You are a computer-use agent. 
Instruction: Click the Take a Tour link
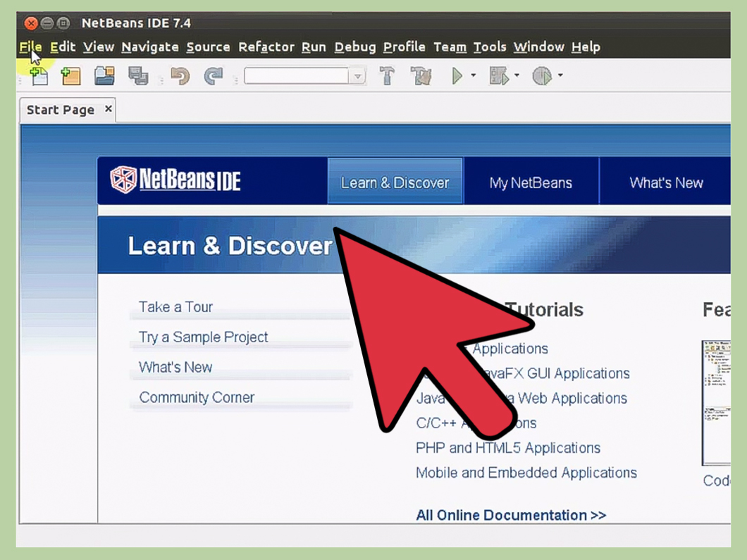coord(175,306)
